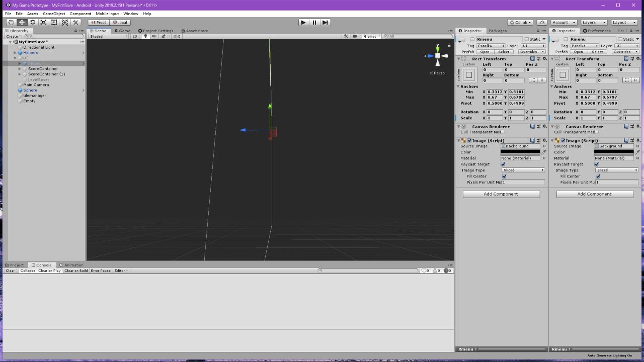644x362 pixels.
Task: Open the Color swatch in the Inspector beside Preferences
Action: (x=614, y=152)
